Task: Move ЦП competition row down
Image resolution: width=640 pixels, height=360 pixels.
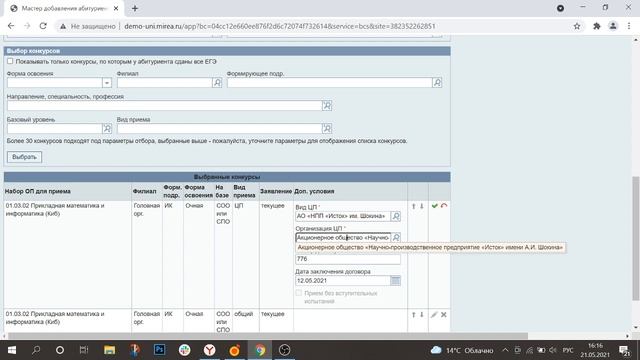Action: click(x=422, y=207)
